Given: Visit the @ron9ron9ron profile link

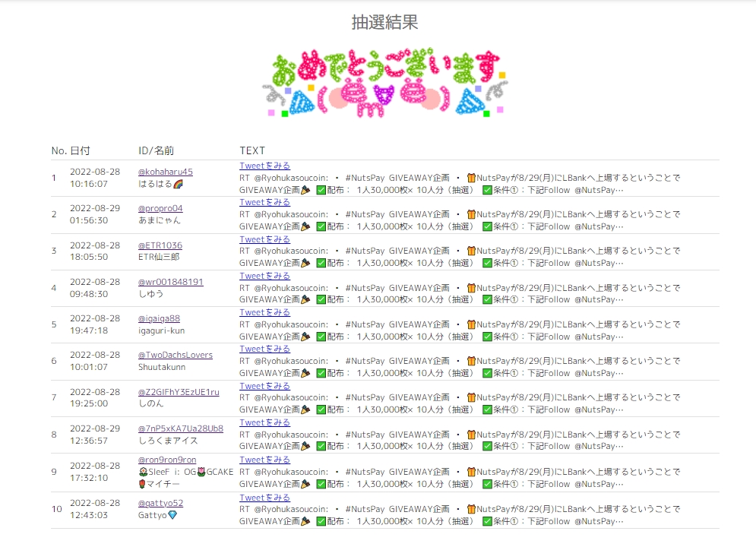Looking at the screenshot, I should (167, 460).
